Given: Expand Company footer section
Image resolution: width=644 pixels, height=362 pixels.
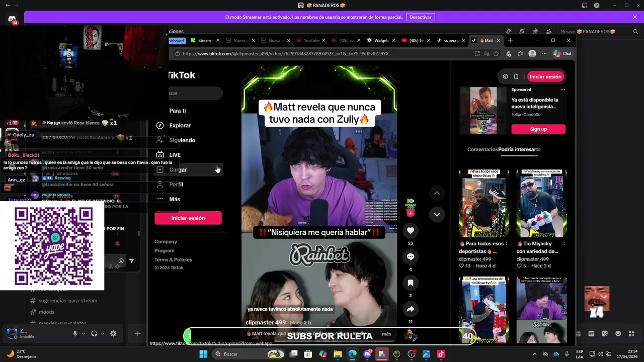Looking at the screenshot, I should coord(166,242).
